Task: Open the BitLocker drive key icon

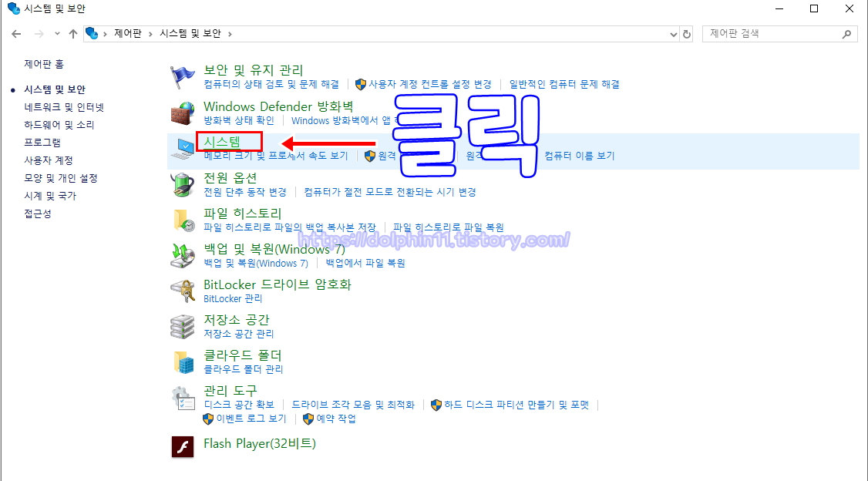Action: (183, 291)
